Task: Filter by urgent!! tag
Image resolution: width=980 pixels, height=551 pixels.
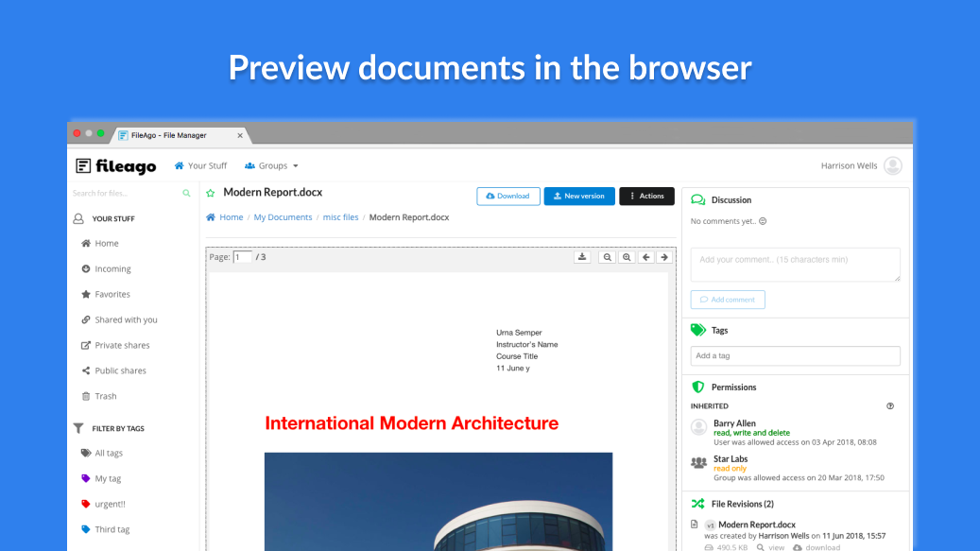Action: tap(103, 504)
